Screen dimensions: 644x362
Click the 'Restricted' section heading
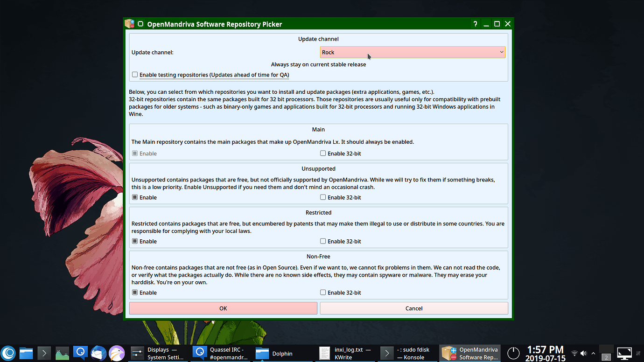pyautogui.click(x=318, y=212)
